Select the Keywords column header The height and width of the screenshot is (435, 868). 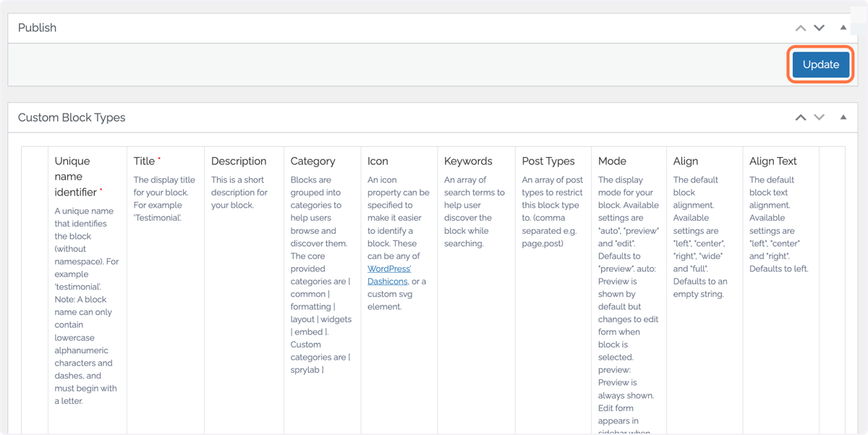468,161
